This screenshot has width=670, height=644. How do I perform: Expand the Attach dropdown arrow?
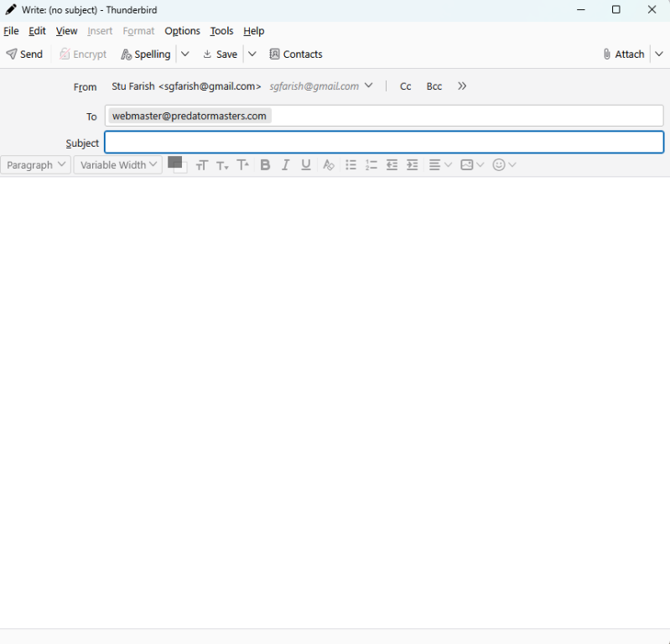659,55
